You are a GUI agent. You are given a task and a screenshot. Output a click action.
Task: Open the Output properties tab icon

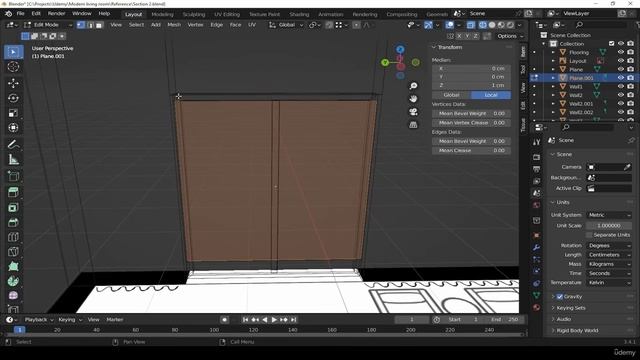(x=536, y=169)
